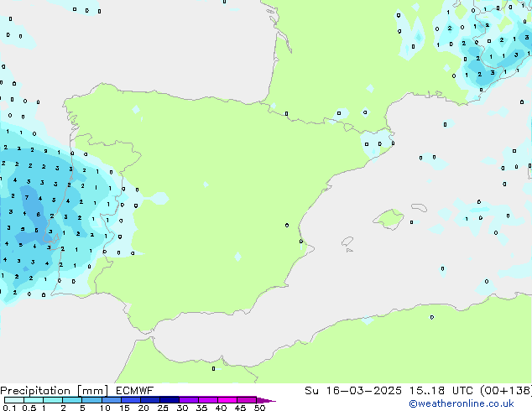Click the '7' precipitation value off Portugal
The height and width of the screenshot is (411, 532).
pyautogui.click(x=27, y=197)
